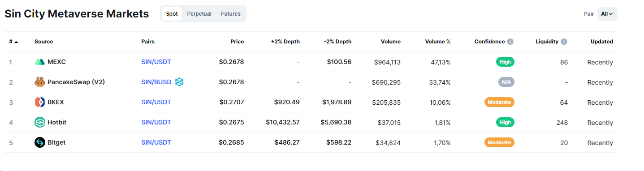Click the High confidence badge for Hotbit
This screenshot has height=171, width=644.
(505, 122)
